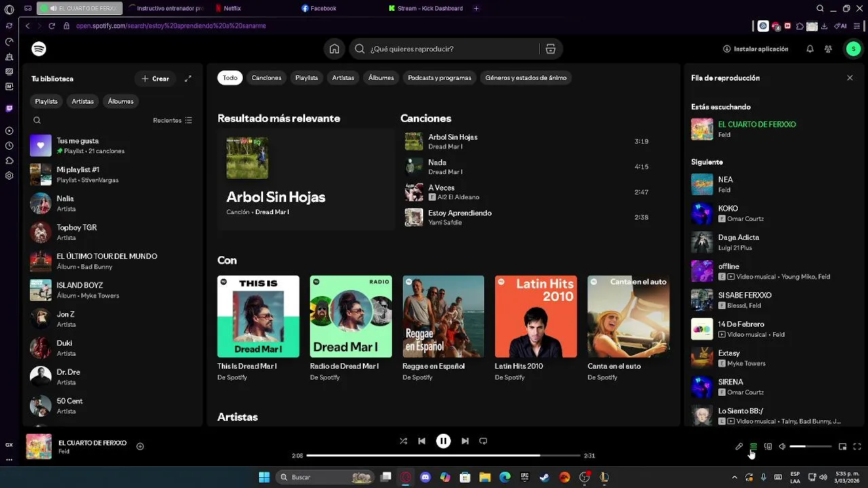This screenshot has width=868, height=488.
Task: Filter by Podcasts y programas
Action: coord(439,78)
